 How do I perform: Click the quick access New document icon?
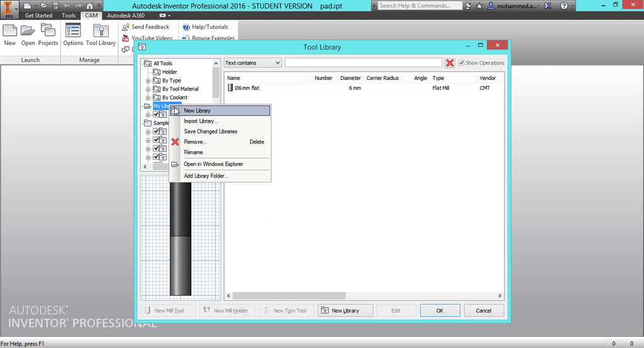pyautogui.click(x=27, y=6)
